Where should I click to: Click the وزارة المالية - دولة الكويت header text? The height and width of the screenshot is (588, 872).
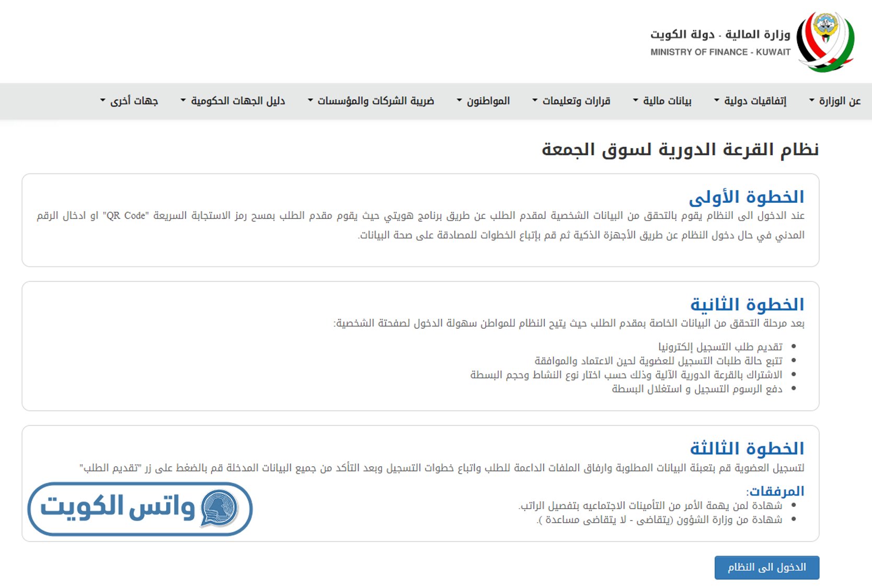[720, 34]
